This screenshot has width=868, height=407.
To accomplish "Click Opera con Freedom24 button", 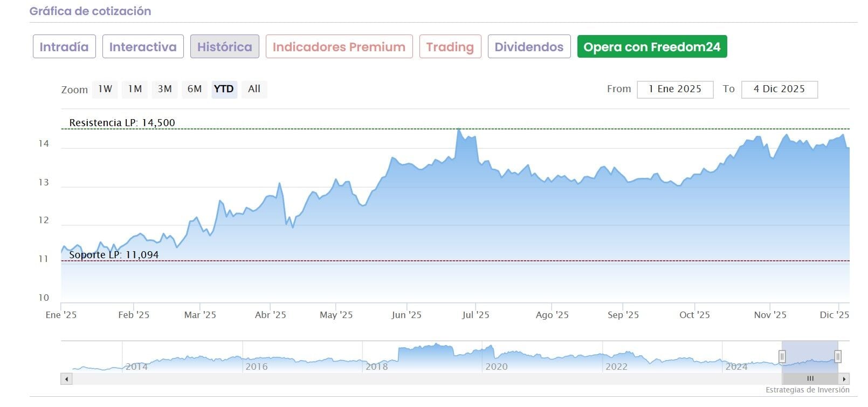I will tap(652, 47).
